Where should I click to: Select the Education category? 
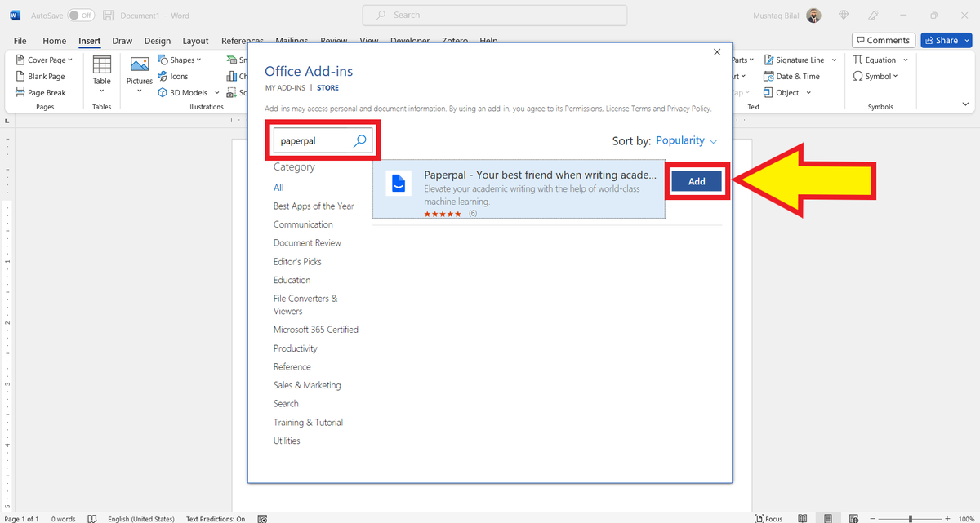292,280
